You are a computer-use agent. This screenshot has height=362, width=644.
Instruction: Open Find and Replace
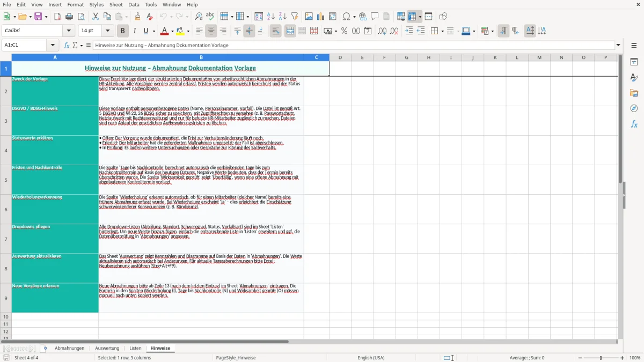[199, 17]
